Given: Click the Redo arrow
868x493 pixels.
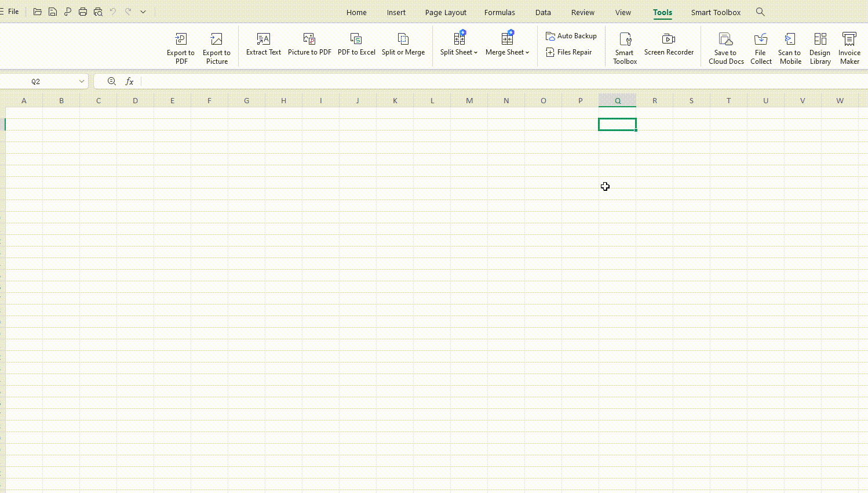Looking at the screenshot, I should [x=128, y=12].
